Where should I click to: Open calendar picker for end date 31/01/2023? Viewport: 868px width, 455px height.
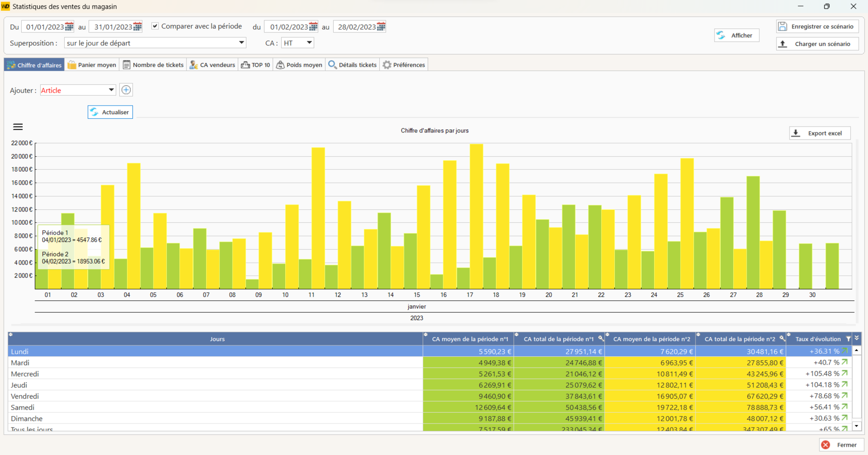coord(137,27)
